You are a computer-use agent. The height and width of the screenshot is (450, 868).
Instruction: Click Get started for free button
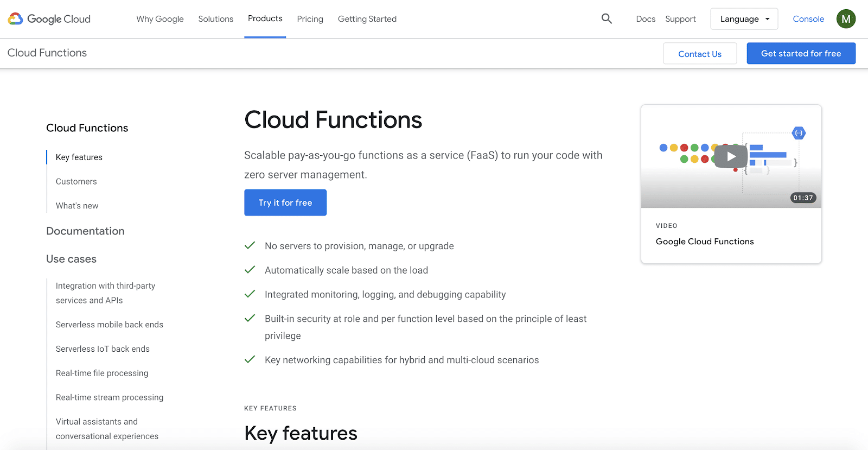tap(801, 53)
